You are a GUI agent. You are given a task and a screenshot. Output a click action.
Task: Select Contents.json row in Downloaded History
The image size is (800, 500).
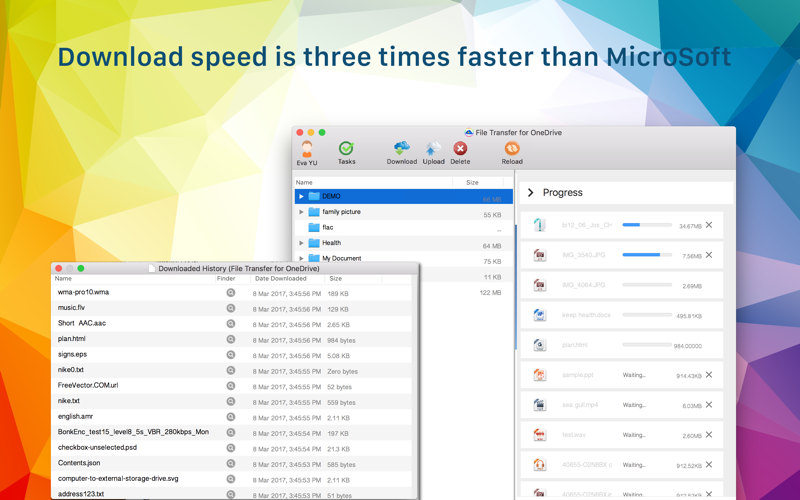232,463
